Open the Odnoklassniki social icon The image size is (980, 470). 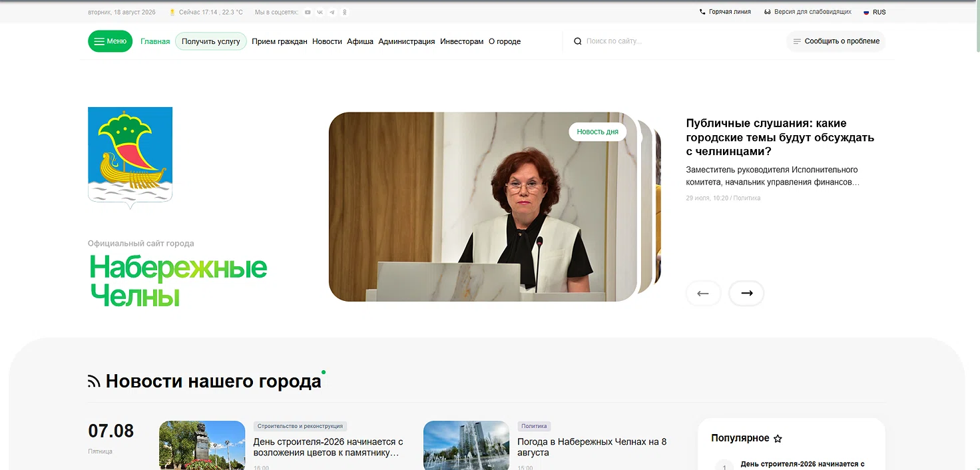[344, 12]
